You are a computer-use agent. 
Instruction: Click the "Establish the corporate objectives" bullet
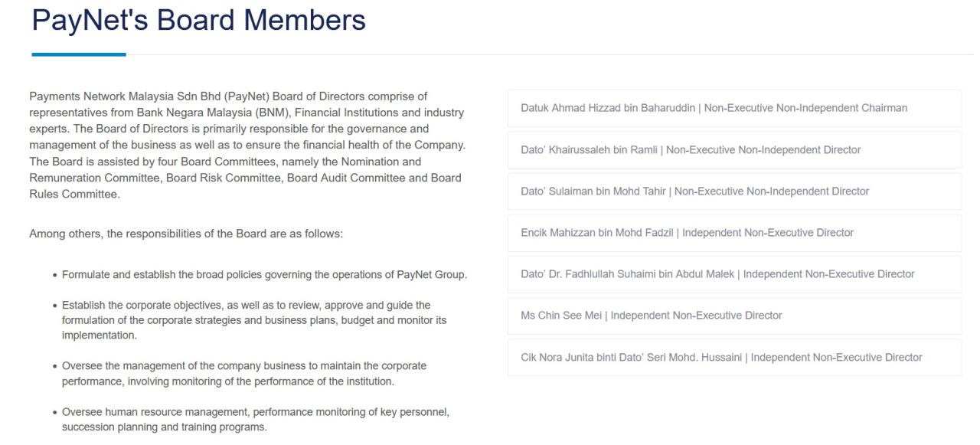[246, 306]
